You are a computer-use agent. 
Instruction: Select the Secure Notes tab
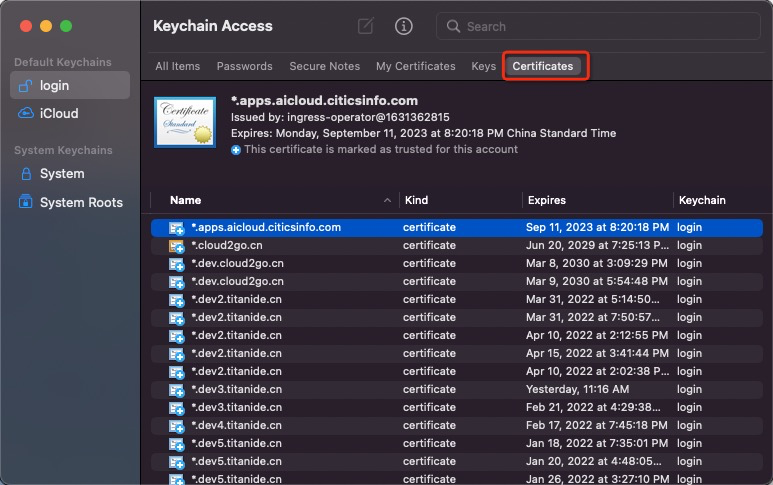point(324,67)
